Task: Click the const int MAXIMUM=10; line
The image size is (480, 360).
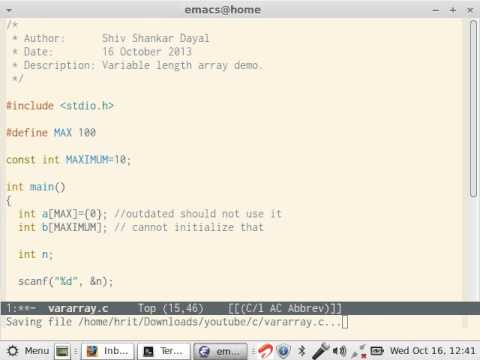Action: tap(68, 160)
